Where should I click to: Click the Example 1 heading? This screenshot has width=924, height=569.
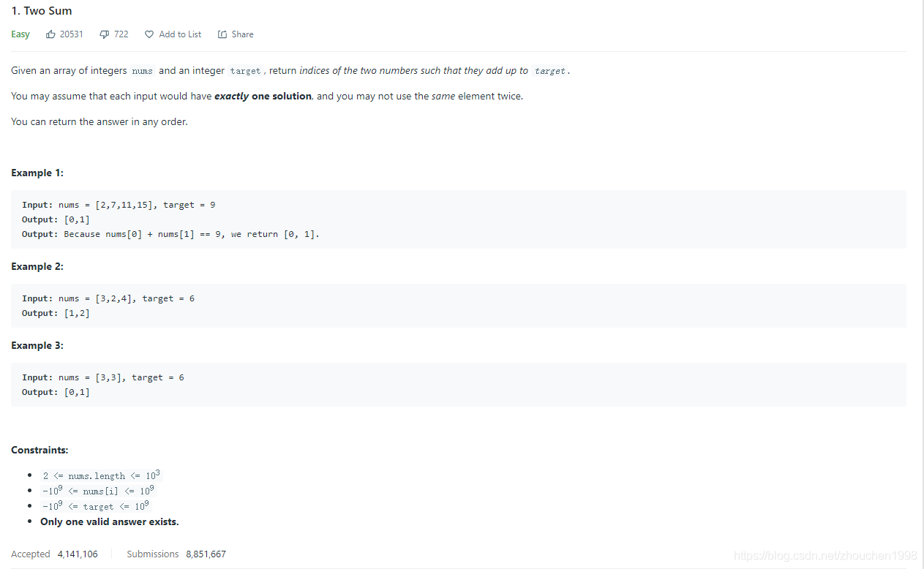(x=37, y=173)
